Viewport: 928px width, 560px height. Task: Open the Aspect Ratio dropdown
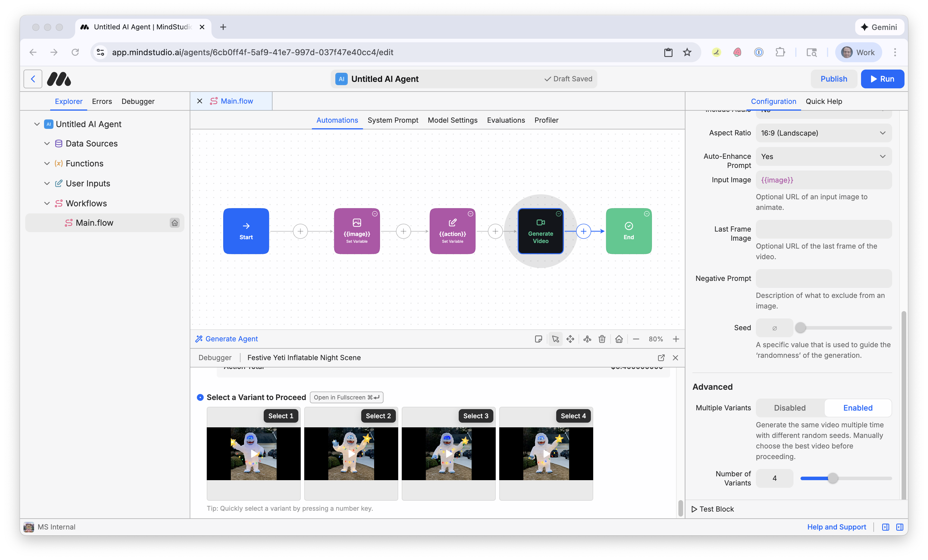pos(824,133)
